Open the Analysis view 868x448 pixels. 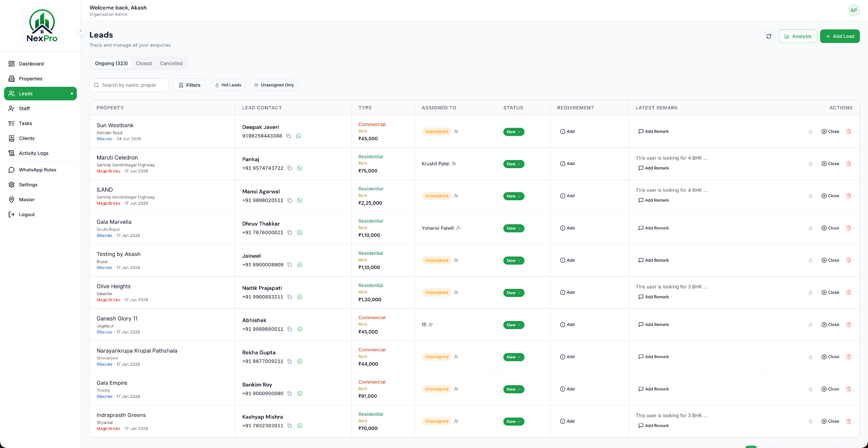(x=797, y=36)
